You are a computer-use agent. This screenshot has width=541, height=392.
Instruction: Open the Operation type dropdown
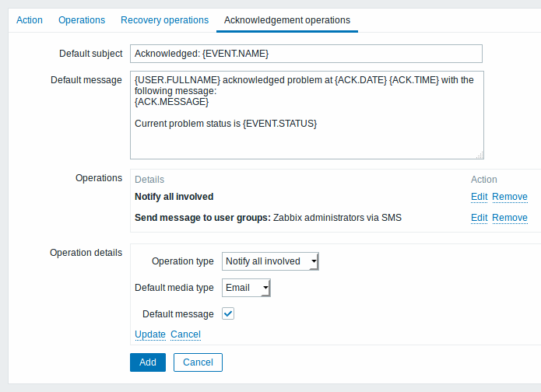coord(270,261)
